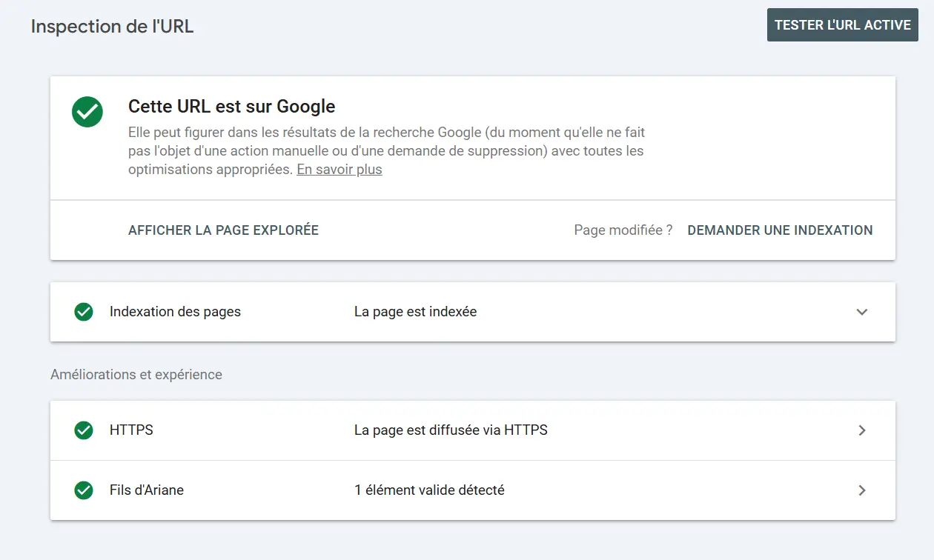Viewport: 934px width, 560px height.
Task: Click TESTER L'URL ACTIVE
Action: [x=842, y=24]
